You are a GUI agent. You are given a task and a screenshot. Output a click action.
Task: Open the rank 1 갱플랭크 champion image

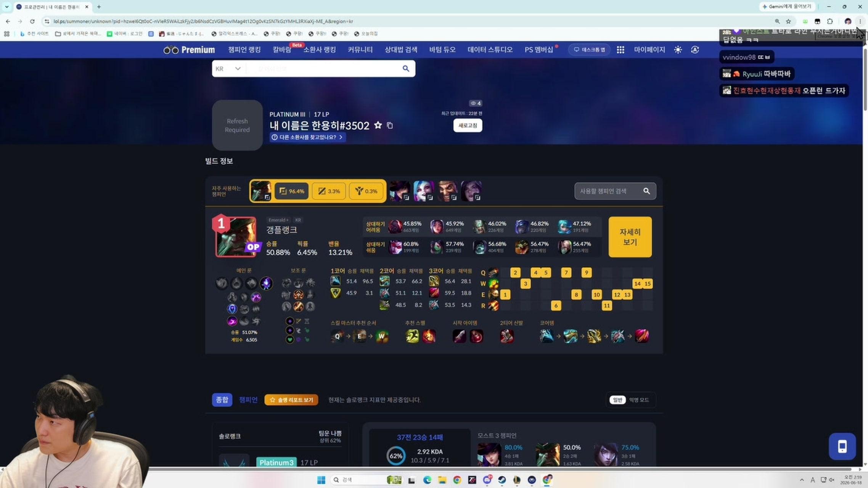pos(236,237)
